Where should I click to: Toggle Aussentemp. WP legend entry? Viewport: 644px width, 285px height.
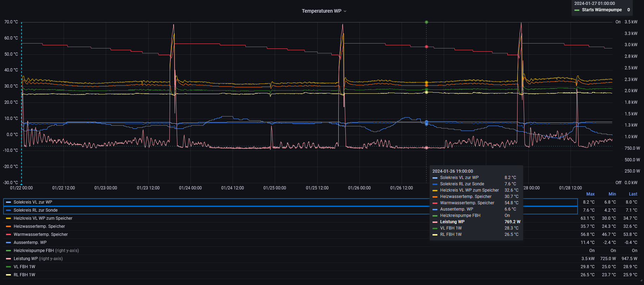coord(30,243)
